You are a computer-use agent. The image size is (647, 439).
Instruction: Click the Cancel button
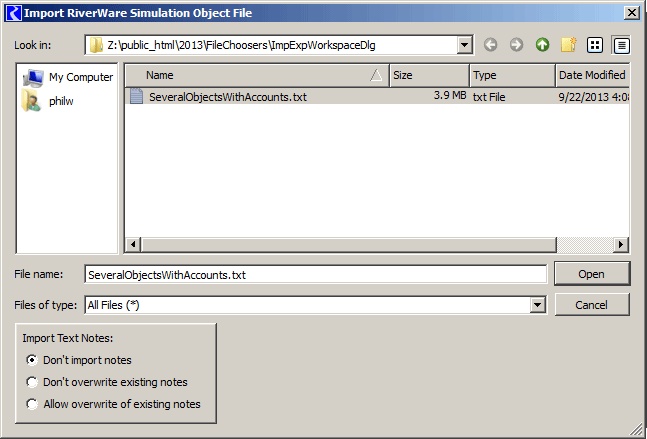click(x=592, y=305)
